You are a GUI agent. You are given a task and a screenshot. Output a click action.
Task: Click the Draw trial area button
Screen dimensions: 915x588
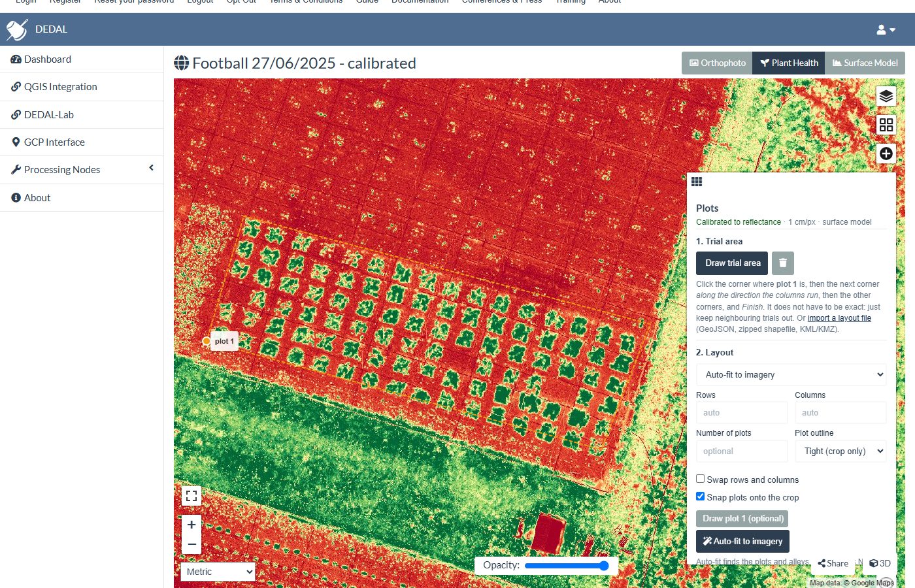coord(732,263)
